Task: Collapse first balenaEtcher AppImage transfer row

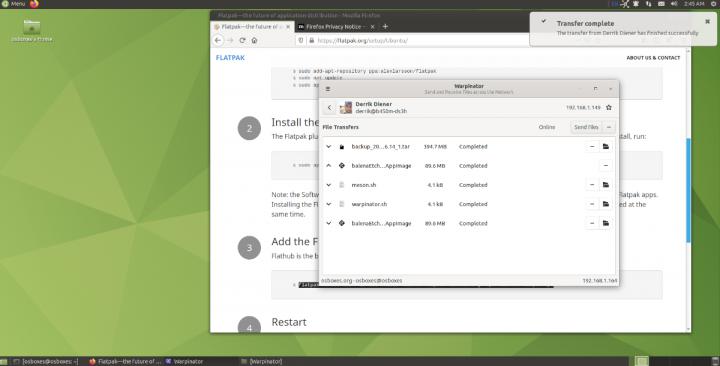Action: point(329,166)
